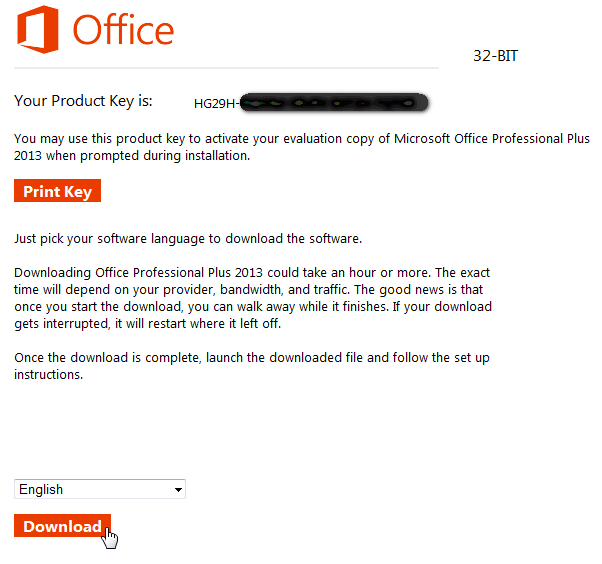Click the language selector's dropdown arrow
This screenshot has width=602, height=564.
pyautogui.click(x=178, y=490)
